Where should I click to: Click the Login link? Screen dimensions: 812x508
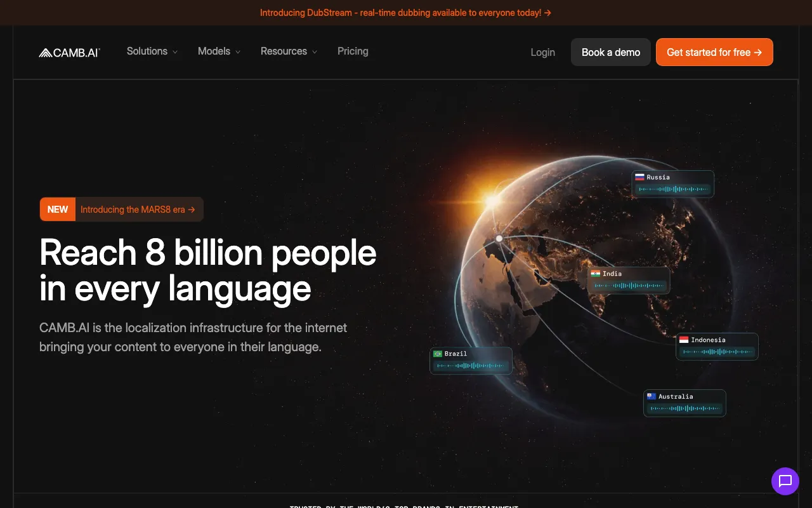pyautogui.click(x=543, y=52)
